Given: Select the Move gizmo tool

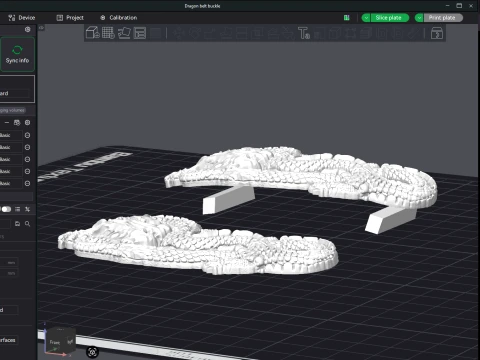Looking at the screenshot, I should click(179, 33).
